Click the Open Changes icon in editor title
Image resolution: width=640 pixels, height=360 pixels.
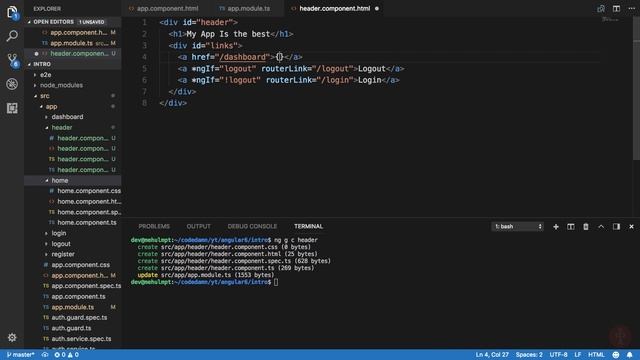601,9
